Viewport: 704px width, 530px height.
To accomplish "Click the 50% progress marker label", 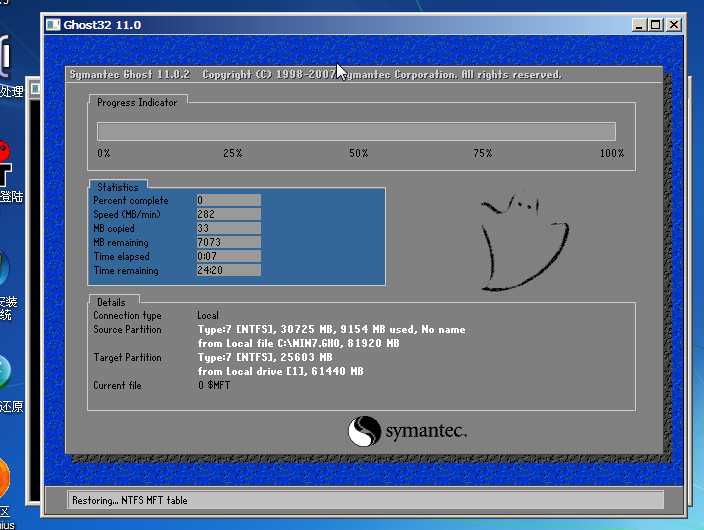I will click(x=358, y=153).
